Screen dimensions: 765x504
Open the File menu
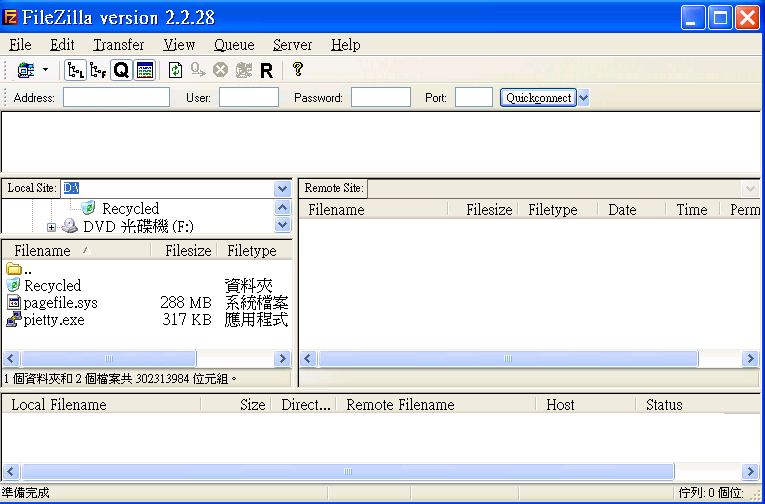point(20,45)
